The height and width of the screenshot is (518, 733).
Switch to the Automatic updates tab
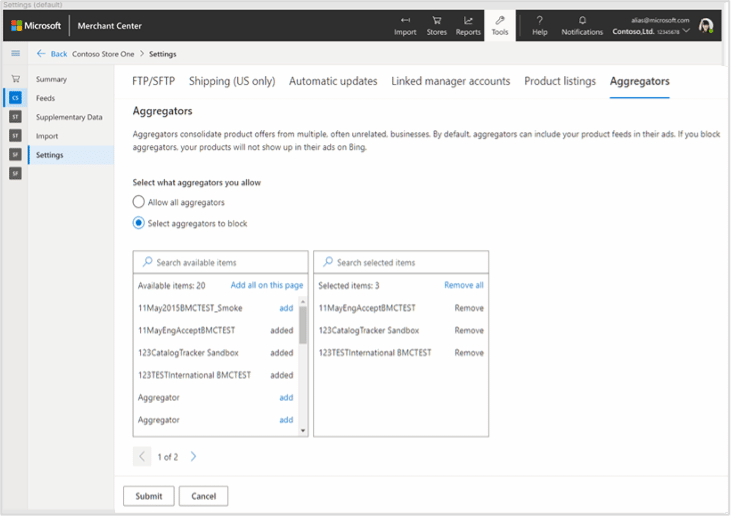(333, 81)
